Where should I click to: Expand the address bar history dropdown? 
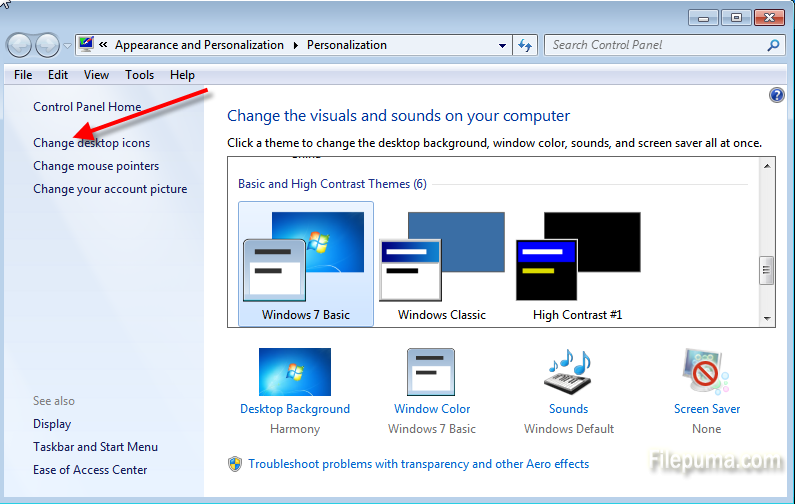coord(502,45)
